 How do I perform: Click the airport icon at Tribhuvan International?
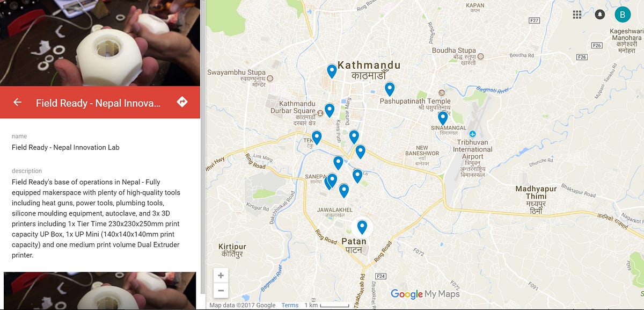pos(472,134)
